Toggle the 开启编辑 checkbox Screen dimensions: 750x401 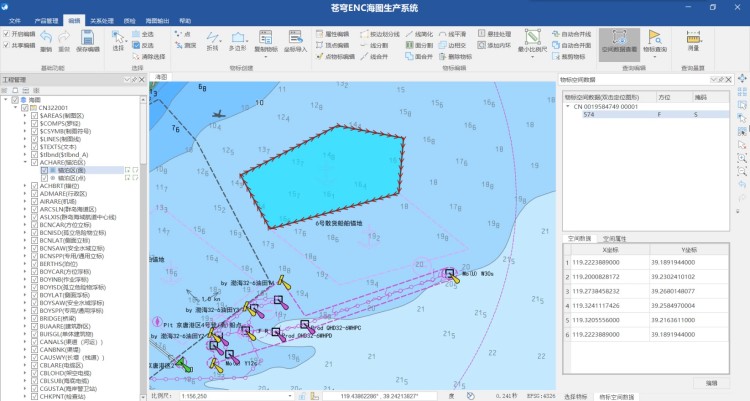tap(6, 34)
